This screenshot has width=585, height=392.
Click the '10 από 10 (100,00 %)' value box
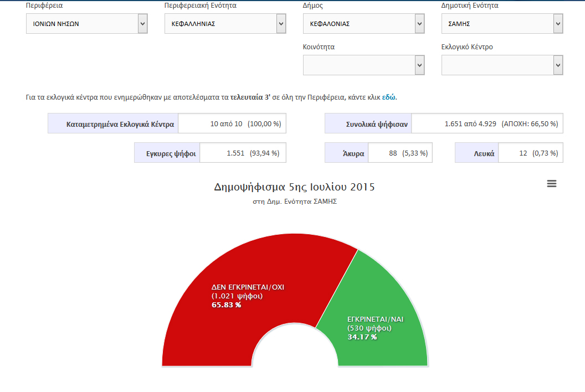pyautogui.click(x=232, y=124)
